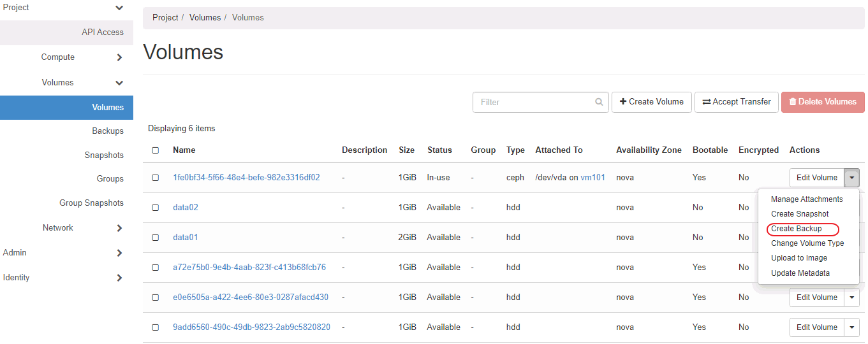Focus the Filter input field
The width and height of the screenshot is (868, 344).
tap(533, 102)
